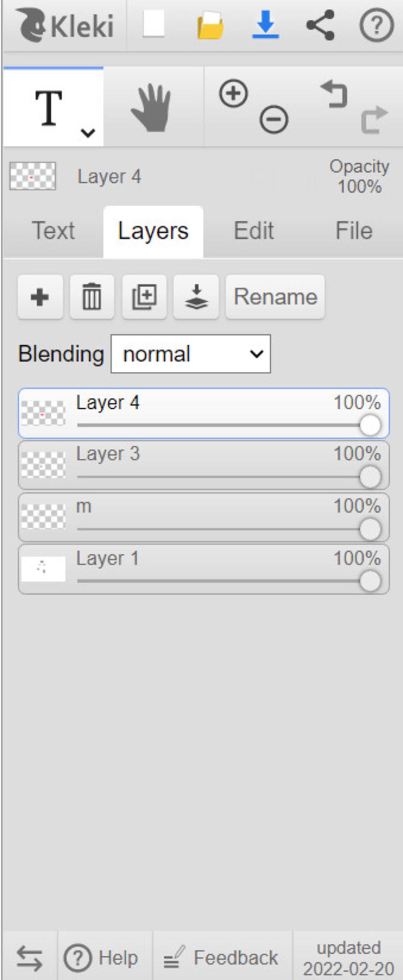Merge layer with the one below
Image resolution: width=403 pixels, height=980 pixels.
click(x=196, y=297)
